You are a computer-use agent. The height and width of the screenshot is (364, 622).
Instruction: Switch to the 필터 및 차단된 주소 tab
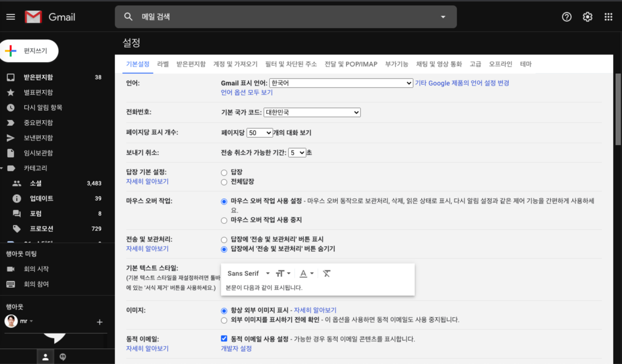291,64
